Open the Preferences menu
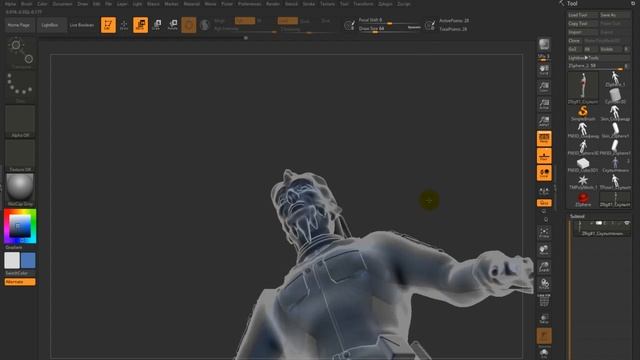This screenshot has width=640, height=360. [x=249, y=4]
